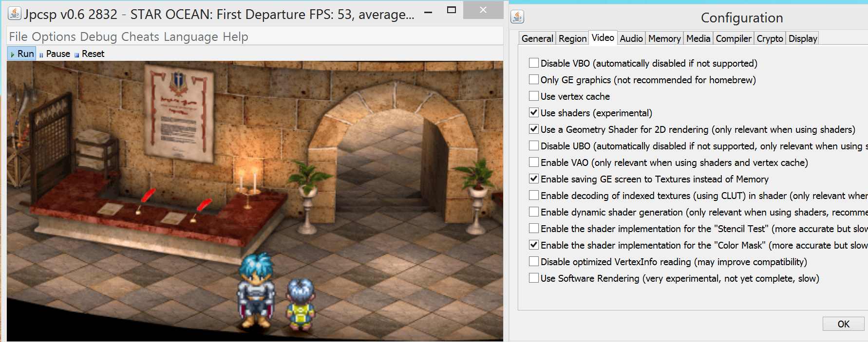Enable the Use vertex cache checkbox
Image resolution: width=868 pixels, height=342 pixels.
[x=534, y=96]
